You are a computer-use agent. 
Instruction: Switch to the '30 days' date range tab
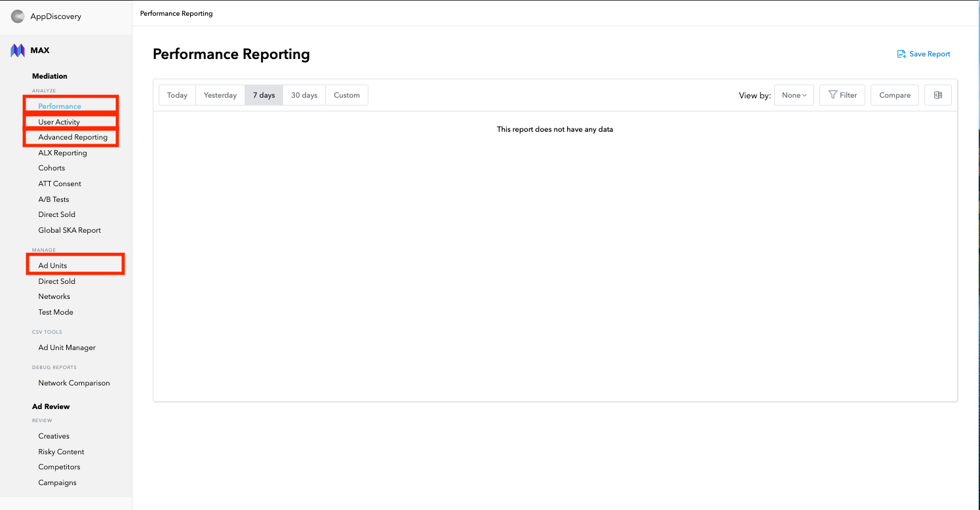coord(304,95)
